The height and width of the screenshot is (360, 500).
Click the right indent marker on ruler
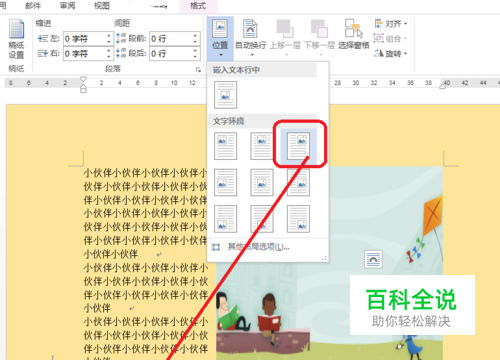point(443,87)
